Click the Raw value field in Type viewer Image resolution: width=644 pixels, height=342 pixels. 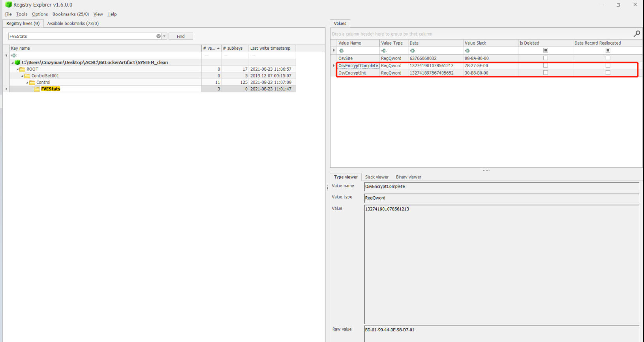(x=501, y=334)
